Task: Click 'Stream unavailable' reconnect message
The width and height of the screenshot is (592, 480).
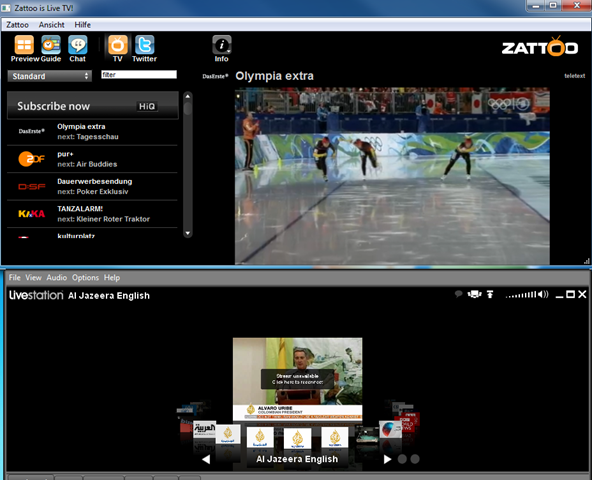Action: pos(298,379)
